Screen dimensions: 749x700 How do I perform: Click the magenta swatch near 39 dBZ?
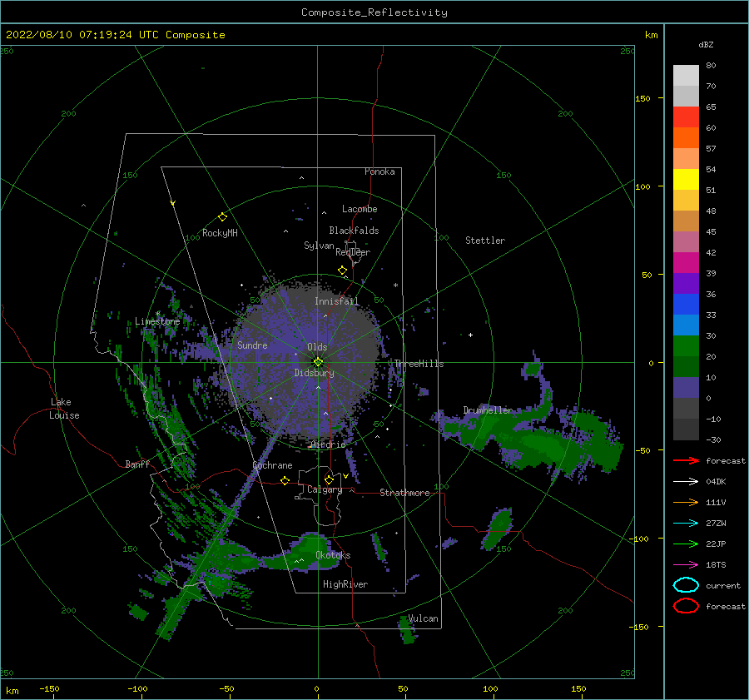[686, 263]
